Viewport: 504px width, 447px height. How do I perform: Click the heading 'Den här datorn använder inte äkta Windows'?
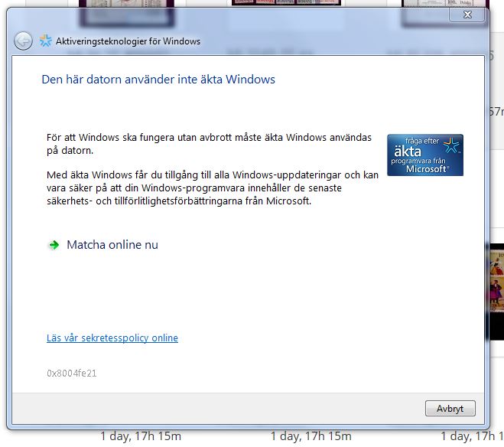click(x=158, y=80)
